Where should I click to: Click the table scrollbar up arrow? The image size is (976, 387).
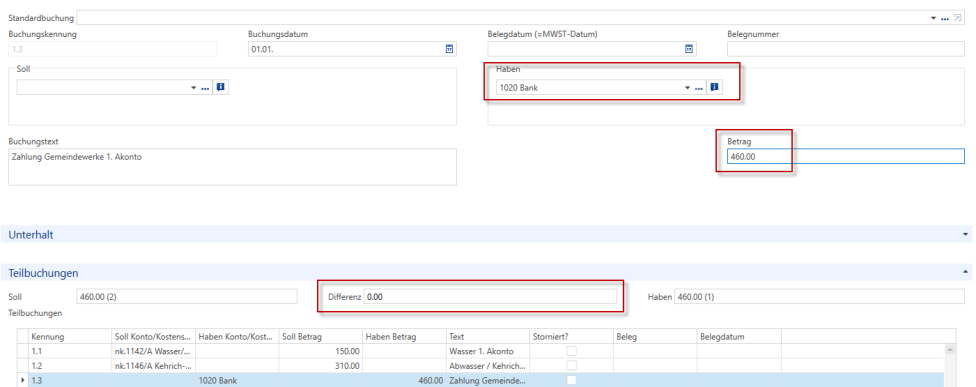[x=950, y=350]
